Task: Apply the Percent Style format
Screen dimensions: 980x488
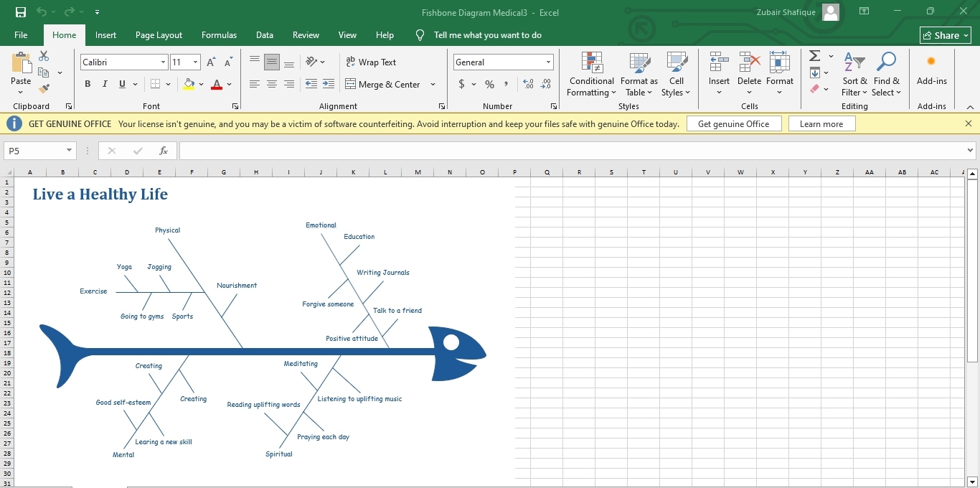Action: [x=489, y=84]
